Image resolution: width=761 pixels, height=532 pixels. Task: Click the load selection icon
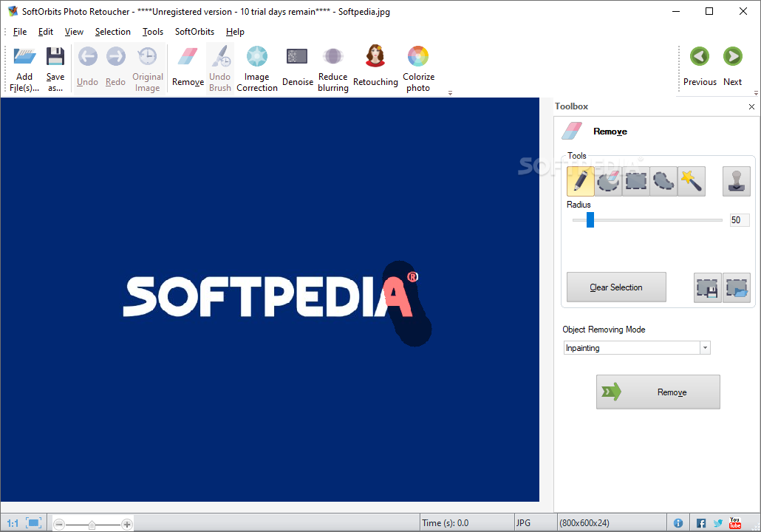(737, 287)
